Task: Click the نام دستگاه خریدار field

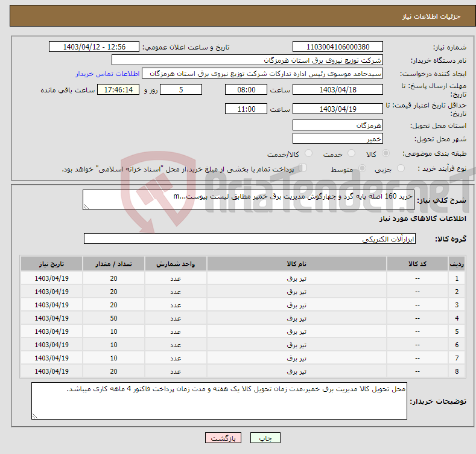Action: pyautogui.click(x=247, y=60)
